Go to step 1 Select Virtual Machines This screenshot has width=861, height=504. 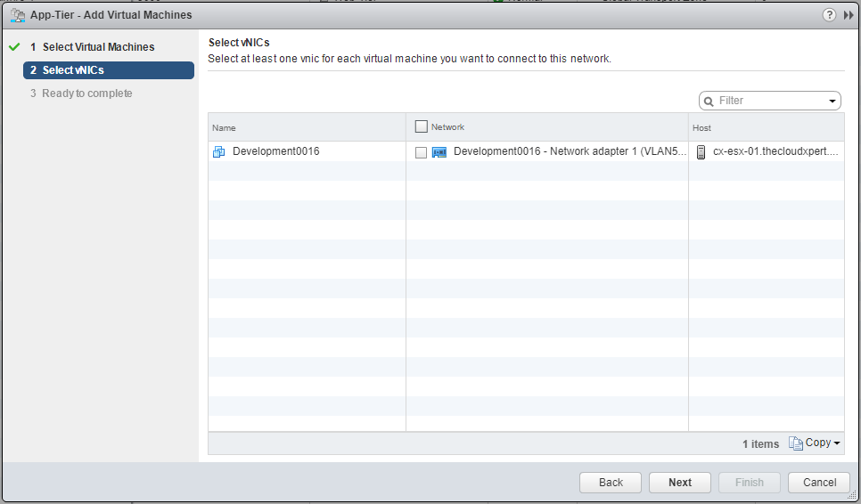[98, 47]
